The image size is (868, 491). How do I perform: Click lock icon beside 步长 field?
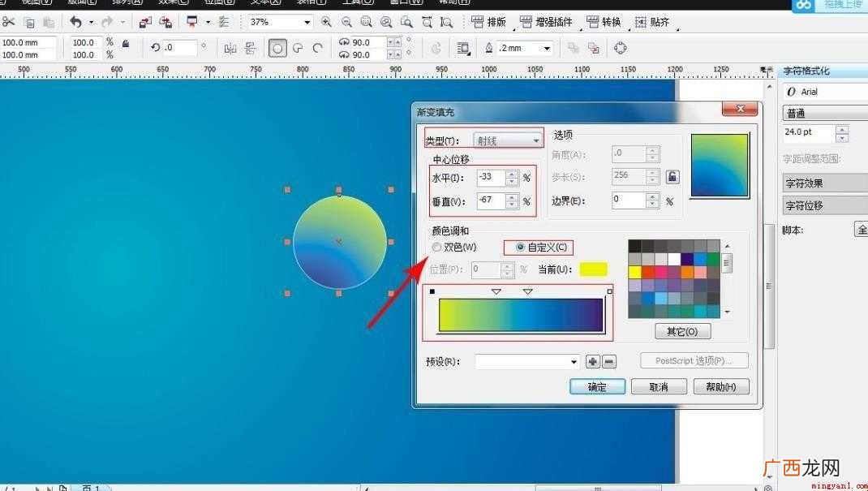(672, 177)
